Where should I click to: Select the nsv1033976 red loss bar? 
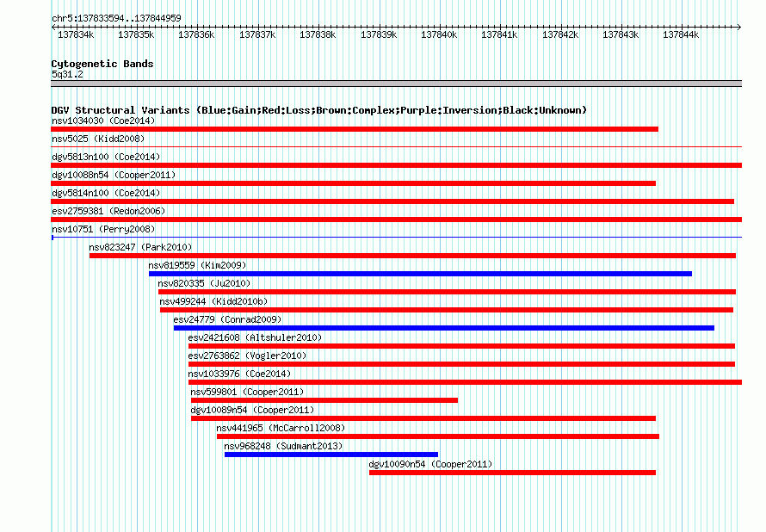click(465, 382)
